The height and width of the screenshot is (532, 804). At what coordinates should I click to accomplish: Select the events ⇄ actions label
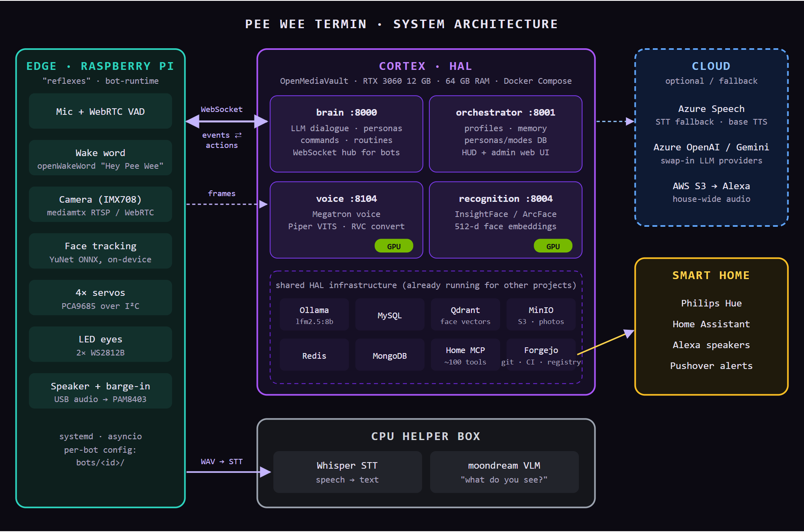click(x=221, y=140)
